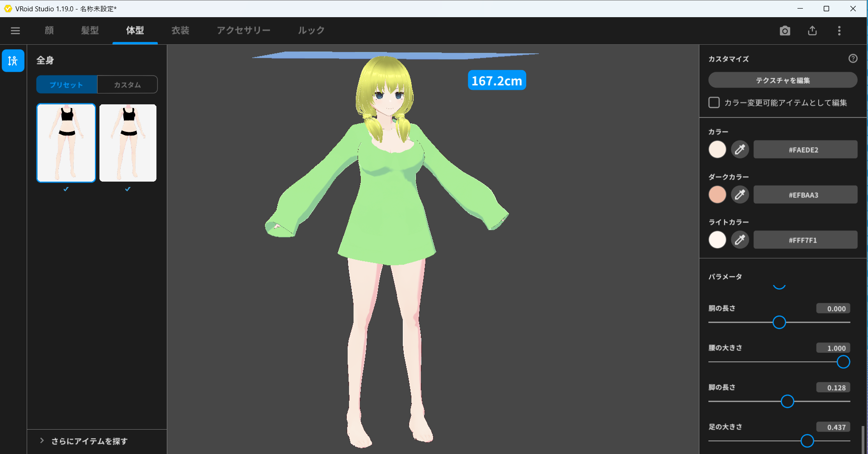The width and height of the screenshot is (868, 454).
Task: Click the export upload icon
Action: pos(812,31)
